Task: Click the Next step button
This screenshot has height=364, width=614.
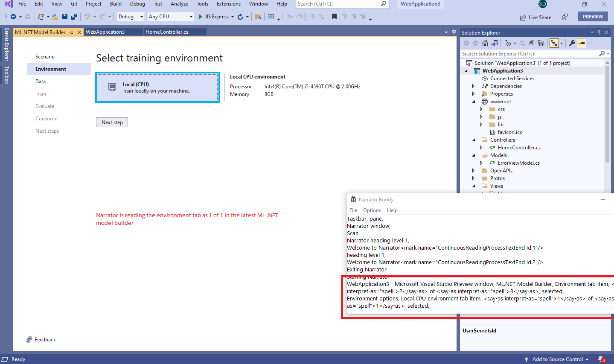Action: pos(112,122)
